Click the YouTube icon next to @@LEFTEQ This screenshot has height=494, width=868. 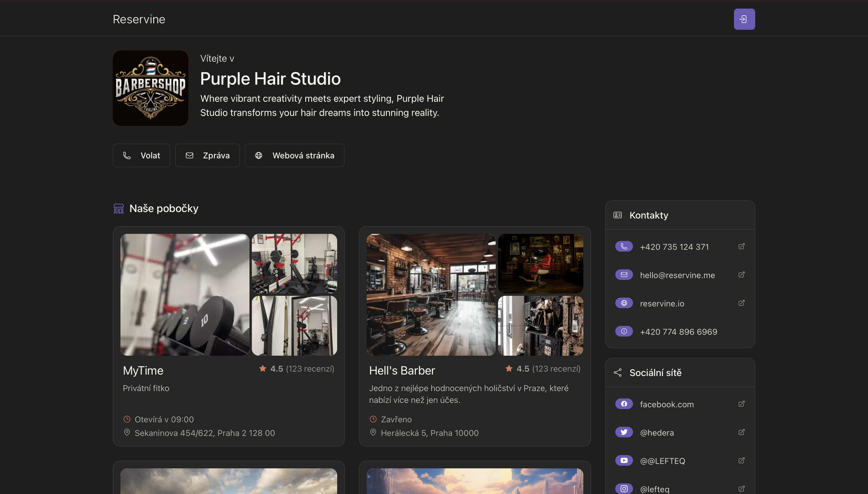624,460
